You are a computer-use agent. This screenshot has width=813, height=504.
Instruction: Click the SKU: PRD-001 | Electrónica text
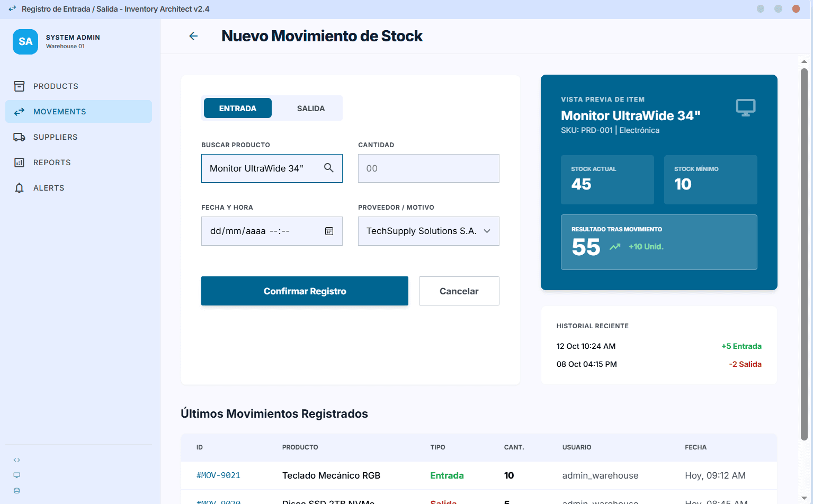click(610, 130)
